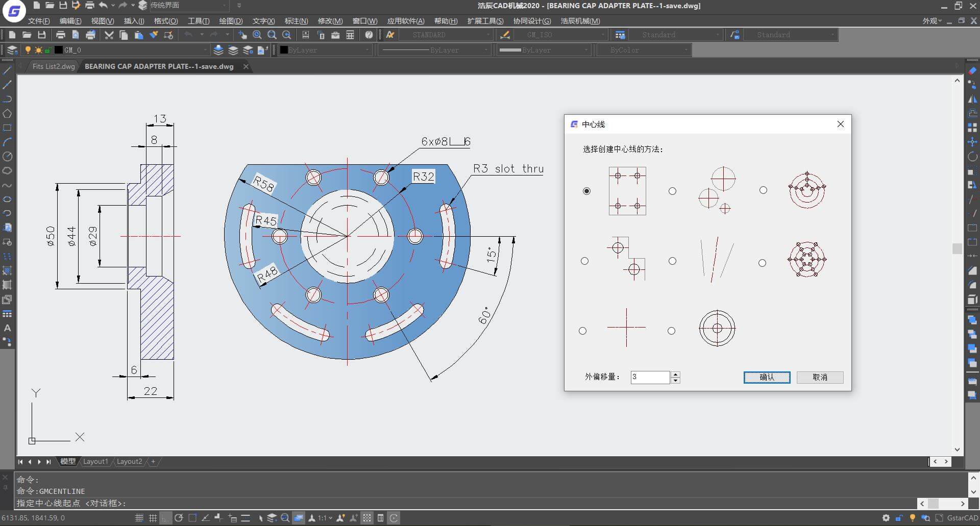The width and height of the screenshot is (980, 526).
Task: Pick the multiline Text tool
Action: 7,328
